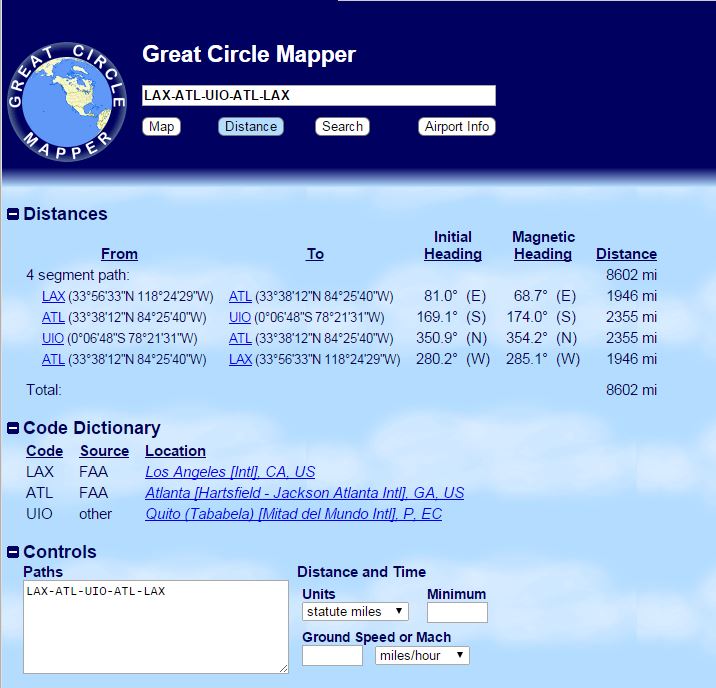This screenshot has height=688, width=716.
Task: Open UIO To link in 169.1° row
Action: [240, 317]
